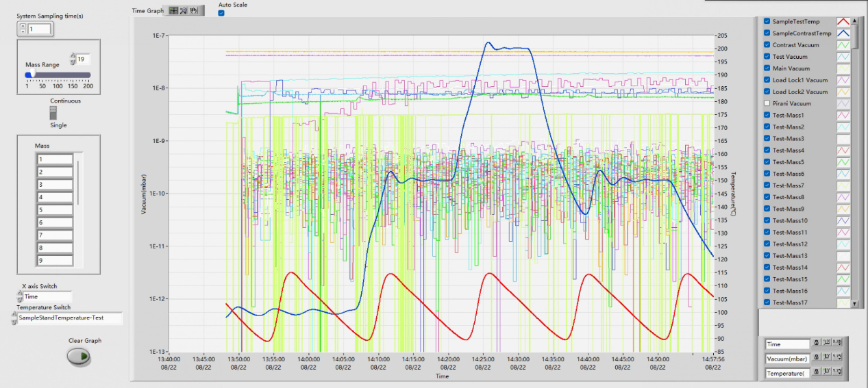Uncheck SampleContrastTemp plot visibility
Viewport: 868px width, 388px height.
coord(767,34)
